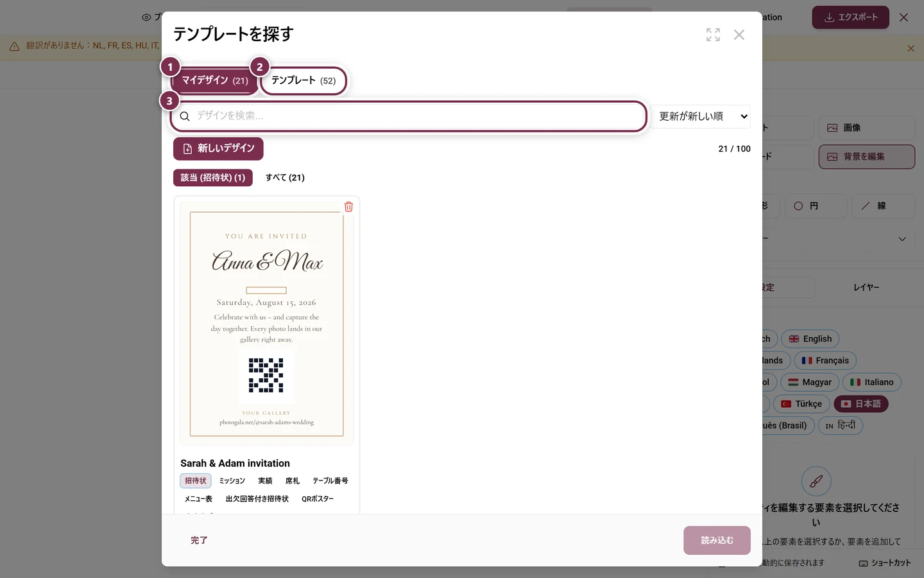924x578 pixels.
Task: Switch language to Türkçe
Action: pos(801,404)
